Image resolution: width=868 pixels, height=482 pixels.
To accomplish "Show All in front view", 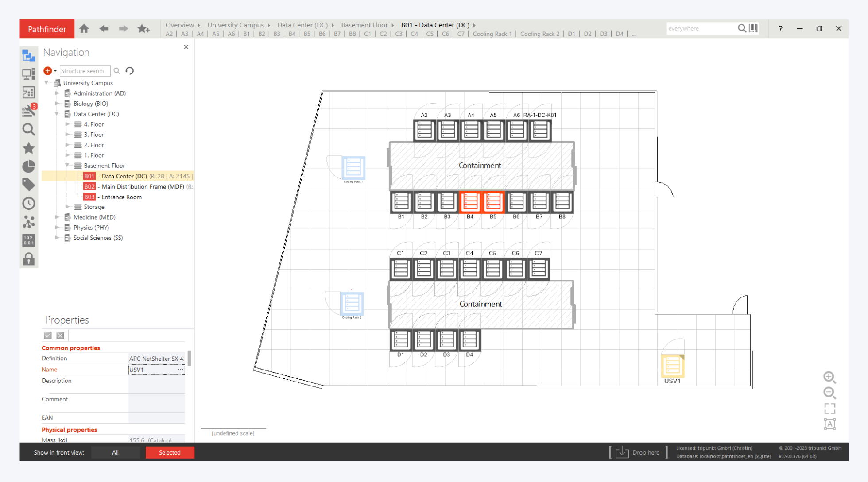I will (115, 452).
